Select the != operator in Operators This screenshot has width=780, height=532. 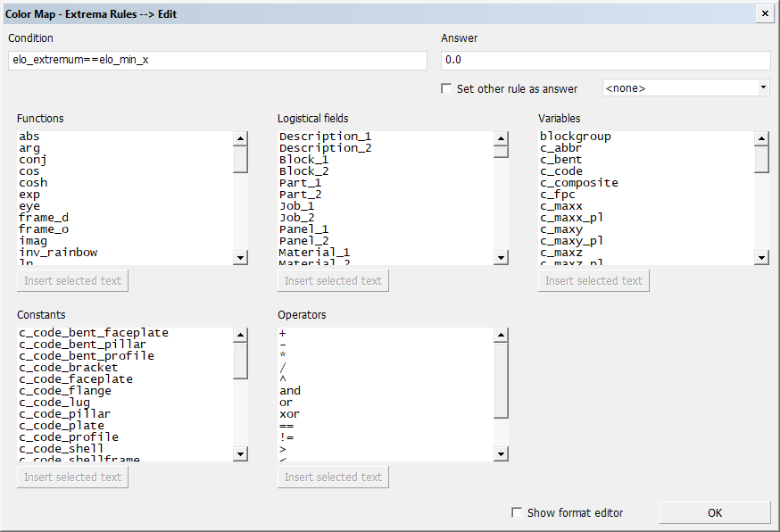point(285,437)
